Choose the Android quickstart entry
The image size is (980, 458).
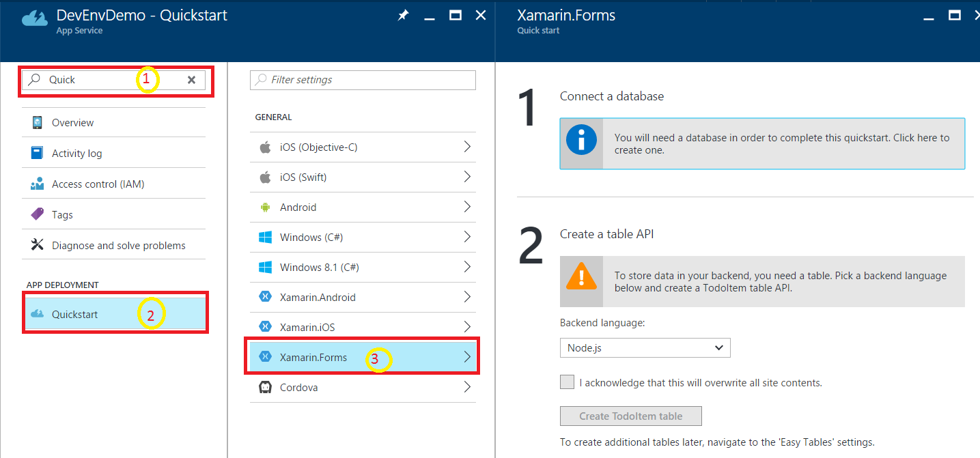point(363,207)
